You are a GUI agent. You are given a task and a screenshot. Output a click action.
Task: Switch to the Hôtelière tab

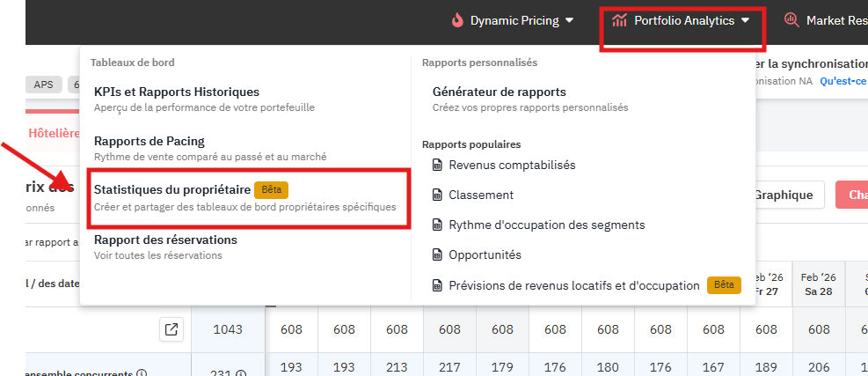coord(54,133)
